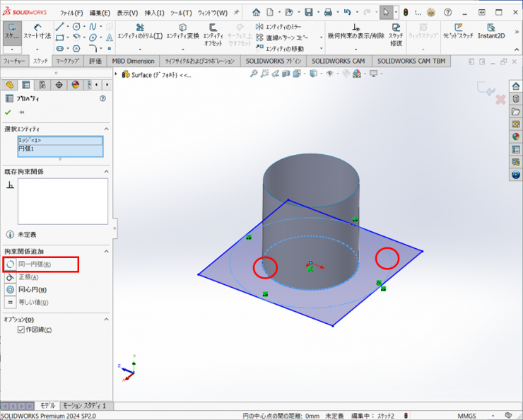
Task: Collapse the 既存拘束関係 section
Action: click(x=106, y=171)
